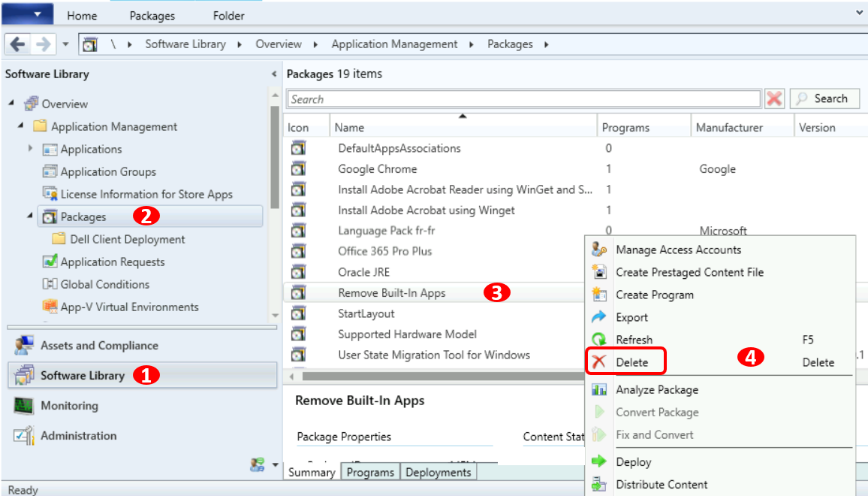Clear the search using the red X icon
The image size is (868, 496).
774,98
